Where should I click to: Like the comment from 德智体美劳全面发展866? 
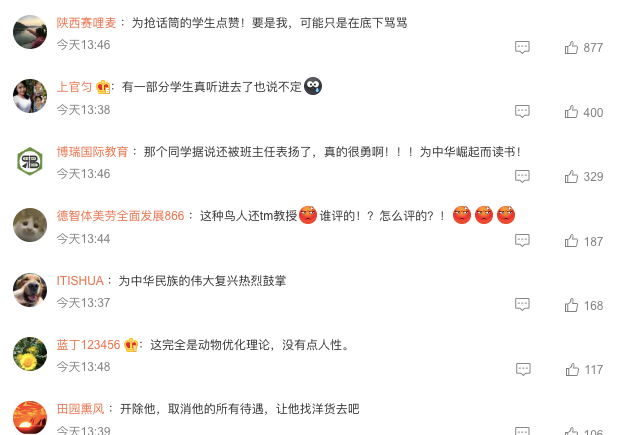571,241
